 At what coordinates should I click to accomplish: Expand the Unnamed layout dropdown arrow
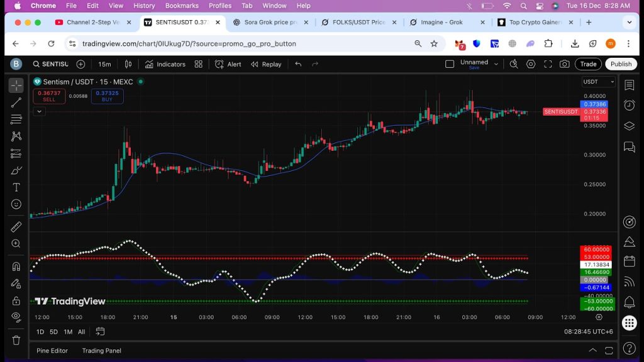point(496,64)
